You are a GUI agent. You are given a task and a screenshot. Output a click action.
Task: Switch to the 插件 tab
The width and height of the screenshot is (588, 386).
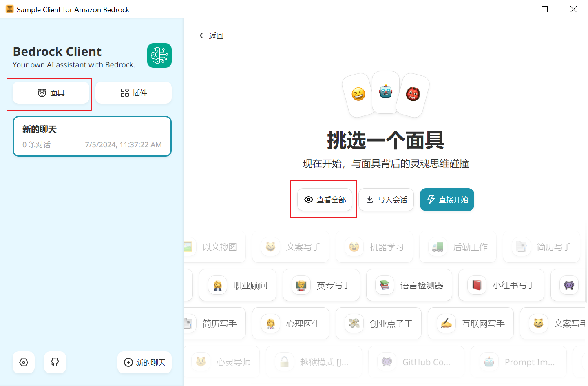pyautogui.click(x=133, y=93)
